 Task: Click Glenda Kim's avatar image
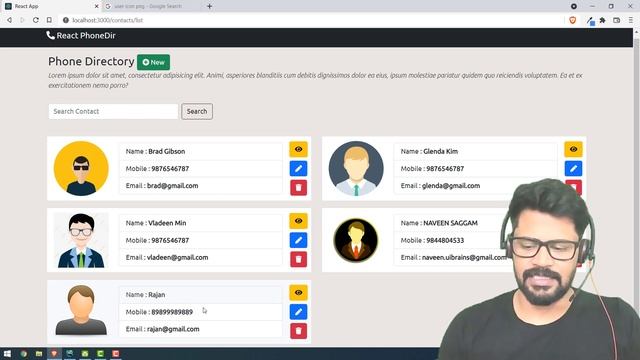pyautogui.click(x=356, y=169)
